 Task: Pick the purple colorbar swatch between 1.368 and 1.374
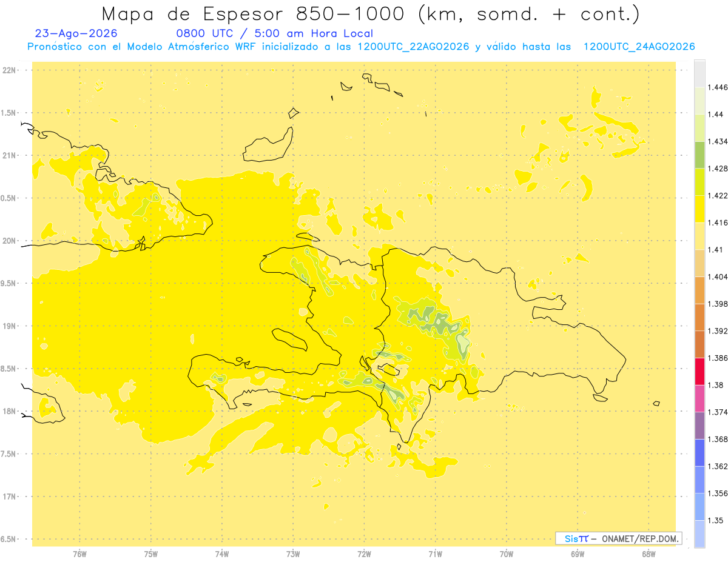[x=699, y=426]
